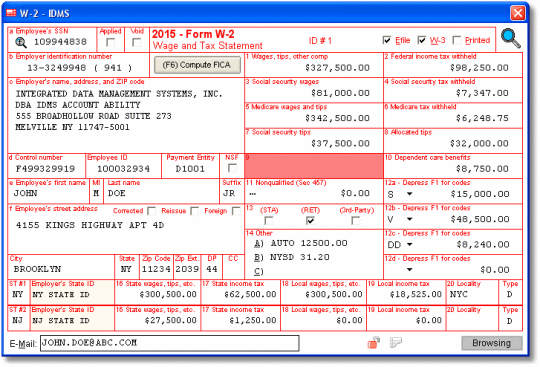The image size is (540, 367).
Task: Click box 10 Dependent care benefits $8,750.00
Action: pos(482,169)
